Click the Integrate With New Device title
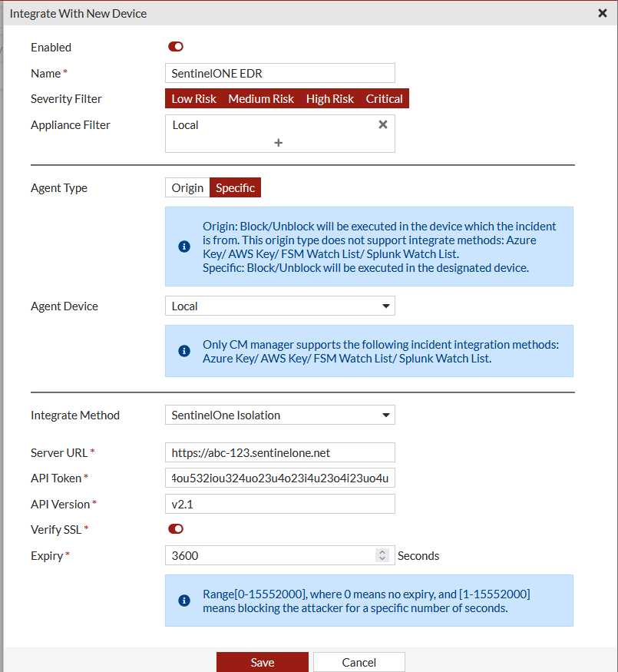This screenshot has height=672, width=618. coord(78,14)
